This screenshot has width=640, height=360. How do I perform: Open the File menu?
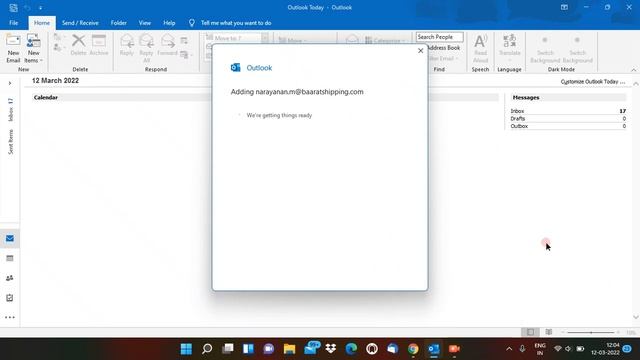pyautogui.click(x=13, y=23)
